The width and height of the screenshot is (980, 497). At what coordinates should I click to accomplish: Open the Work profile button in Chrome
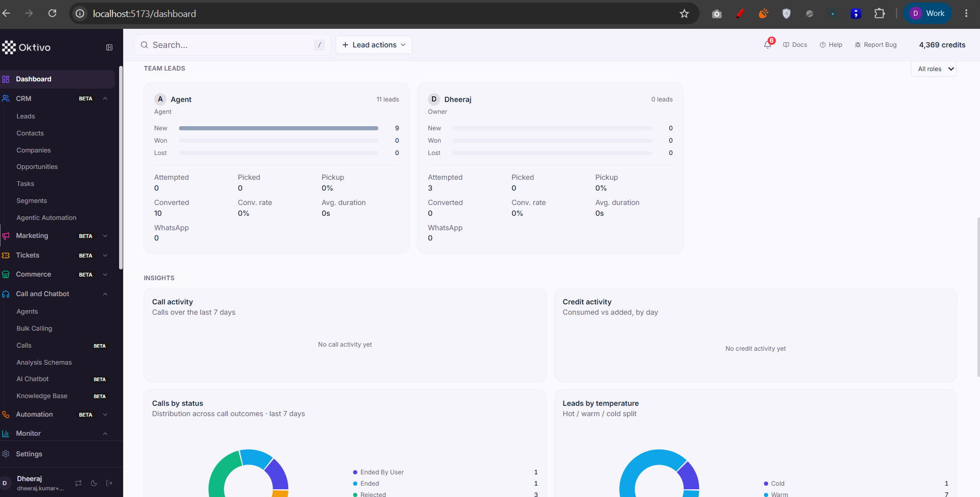point(927,13)
